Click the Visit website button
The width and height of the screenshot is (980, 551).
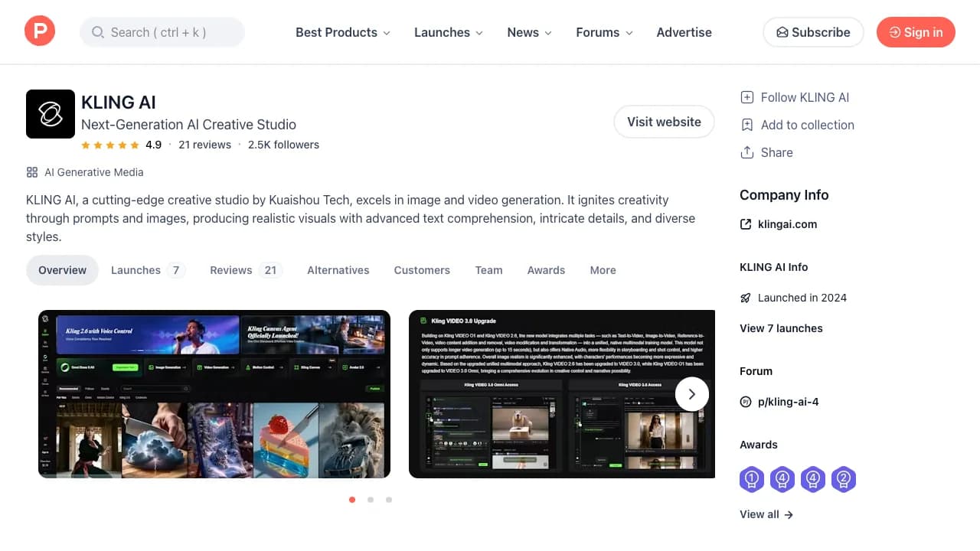click(664, 122)
